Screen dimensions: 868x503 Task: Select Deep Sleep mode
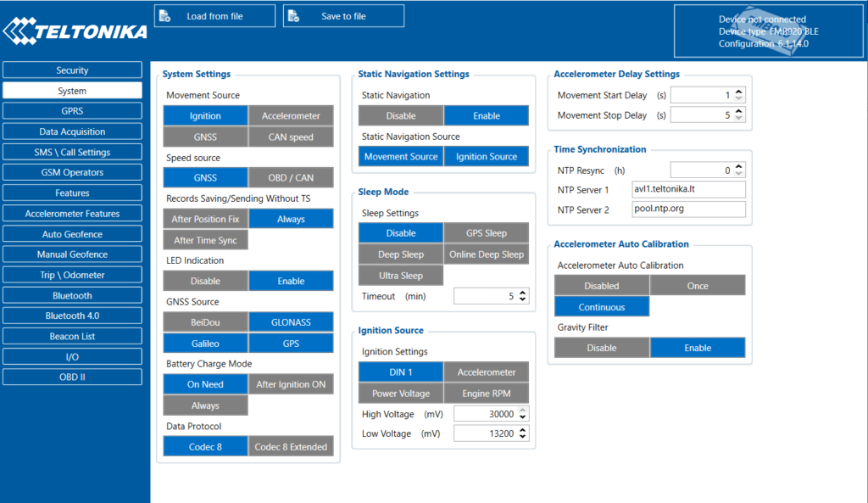(401, 254)
